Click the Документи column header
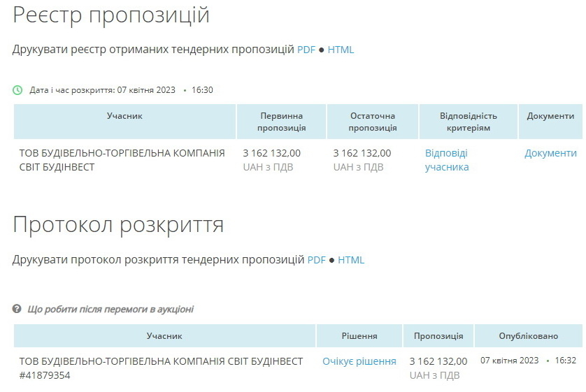This screenshot has width=586, height=392. tap(550, 116)
